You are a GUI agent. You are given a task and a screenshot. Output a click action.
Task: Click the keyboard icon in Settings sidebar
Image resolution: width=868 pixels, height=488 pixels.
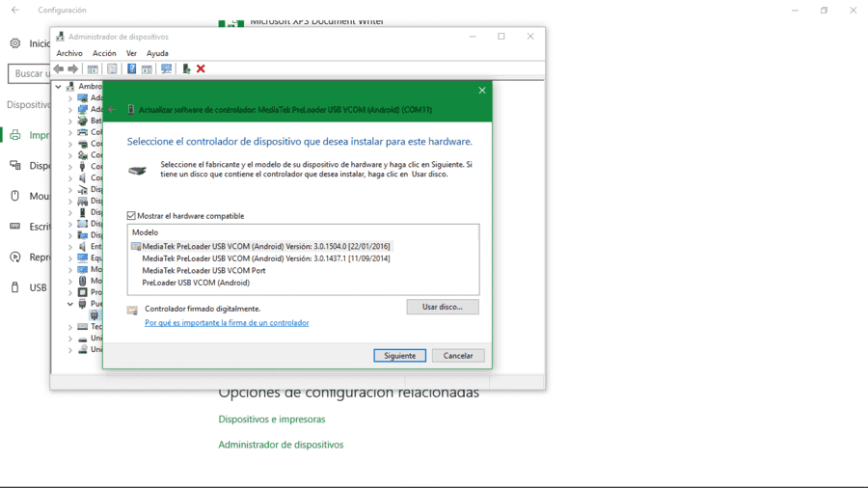point(14,227)
